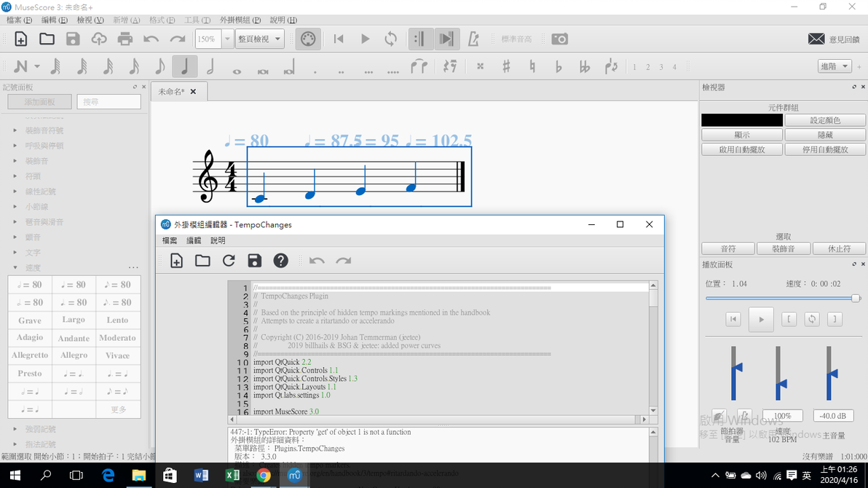The image size is (868, 488).
Task: Toggle MIDI input in the top toolbar
Action: tap(308, 39)
